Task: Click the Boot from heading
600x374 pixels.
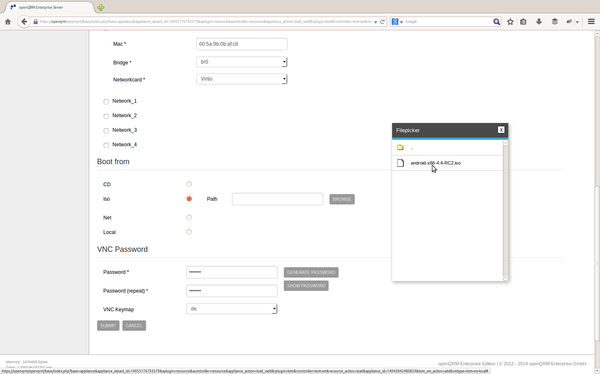Action: pyautogui.click(x=113, y=162)
